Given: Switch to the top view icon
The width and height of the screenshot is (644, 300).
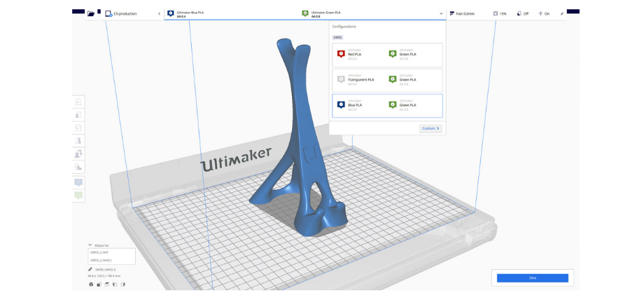Looking at the screenshot, I should (107, 285).
